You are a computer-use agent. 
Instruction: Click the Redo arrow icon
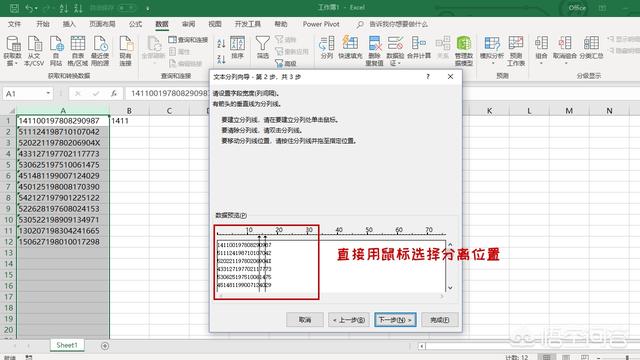coord(47,8)
